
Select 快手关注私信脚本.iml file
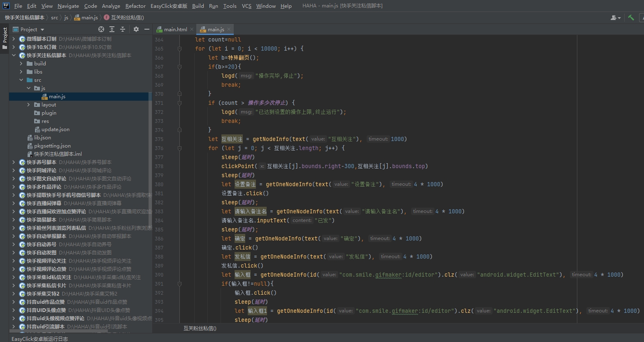click(x=58, y=154)
